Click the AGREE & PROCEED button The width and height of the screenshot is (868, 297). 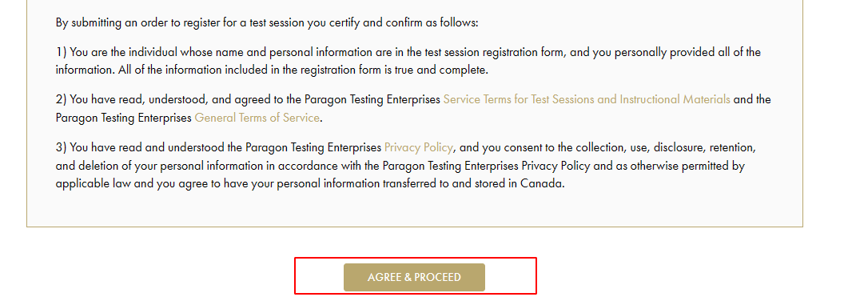point(414,277)
